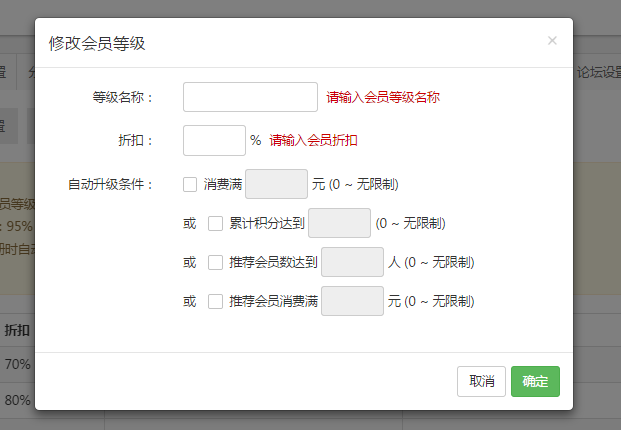Toggle the 推荐会员消费满 checkbox

(215, 301)
